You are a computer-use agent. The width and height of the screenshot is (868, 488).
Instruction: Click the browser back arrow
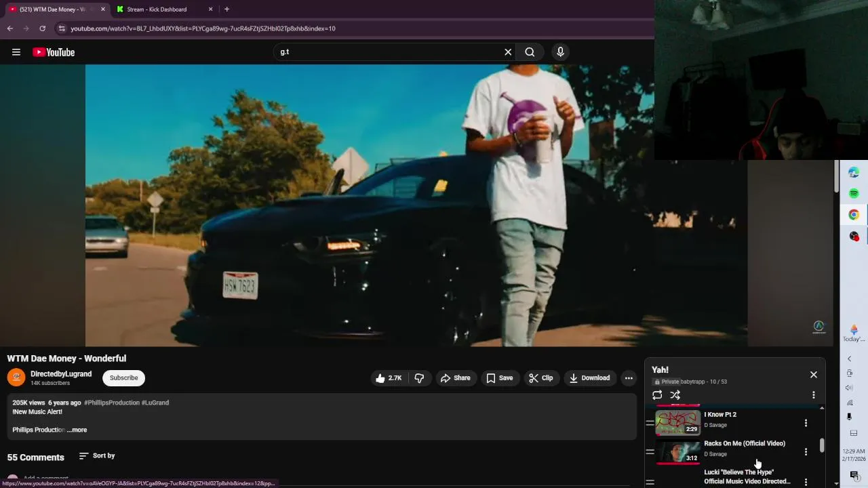(x=9, y=28)
